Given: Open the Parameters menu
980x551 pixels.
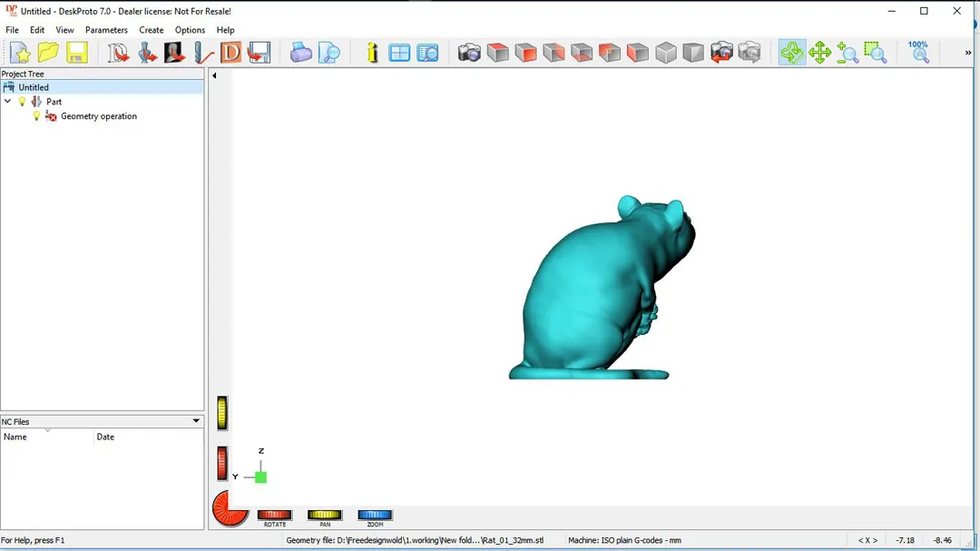Looking at the screenshot, I should point(106,30).
